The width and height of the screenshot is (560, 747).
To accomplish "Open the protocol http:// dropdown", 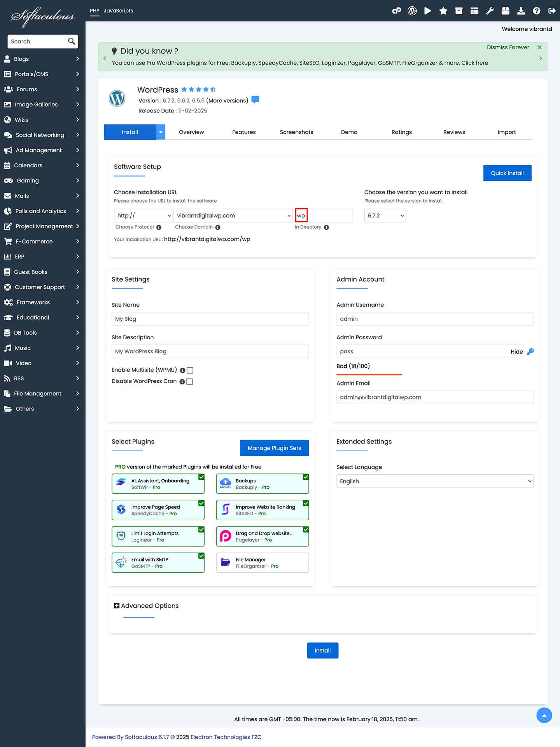I will pos(143,216).
